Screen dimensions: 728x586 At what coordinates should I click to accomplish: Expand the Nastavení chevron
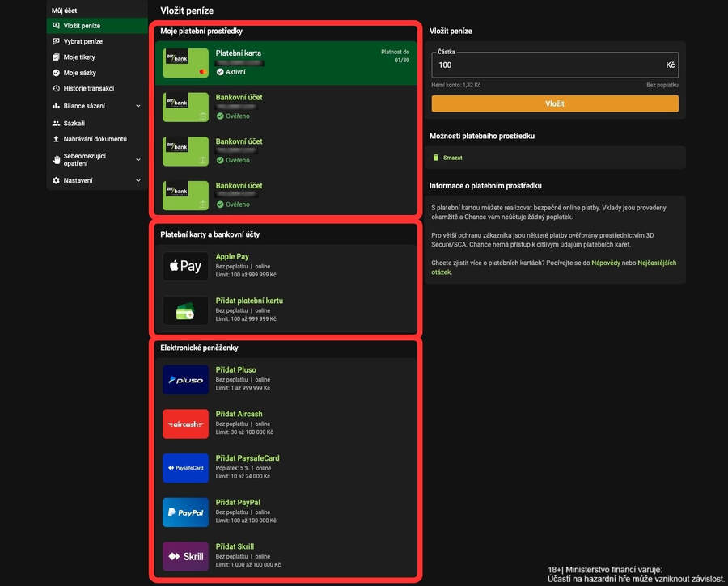pyautogui.click(x=138, y=180)
